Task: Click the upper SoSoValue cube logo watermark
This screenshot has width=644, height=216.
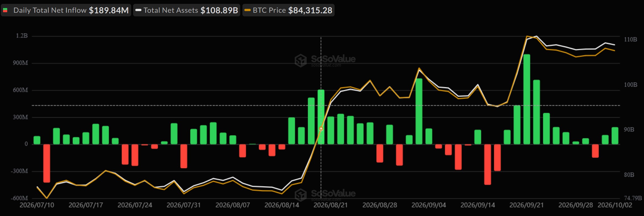Action: 301,60
